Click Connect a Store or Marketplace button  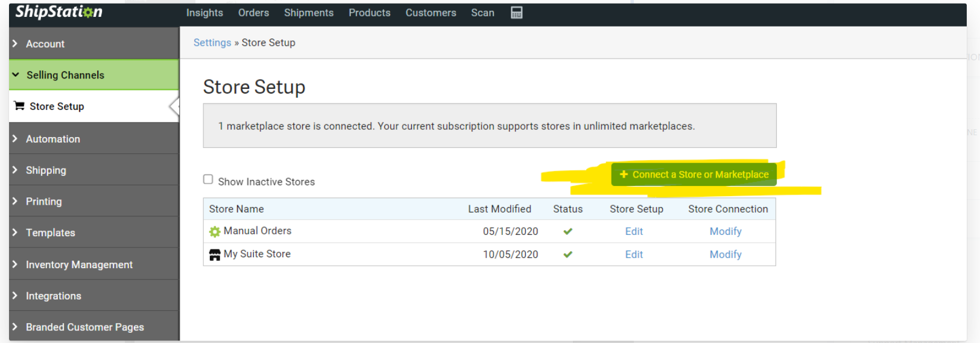click(694, 175)
